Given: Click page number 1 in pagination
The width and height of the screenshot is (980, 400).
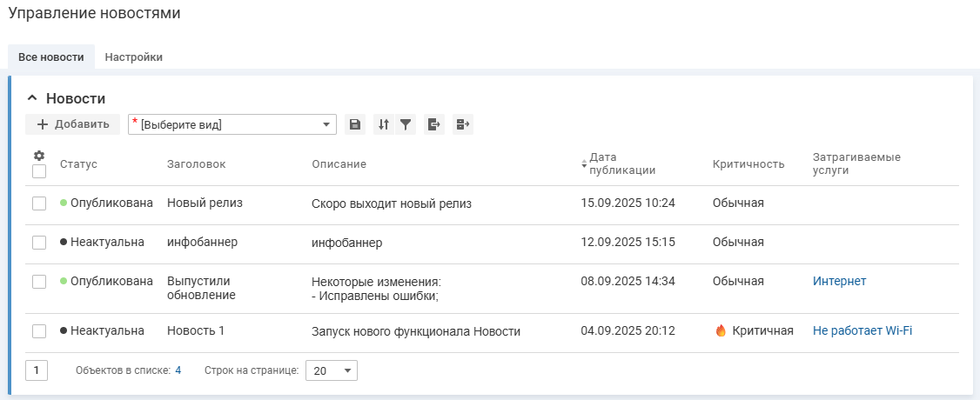Looking at the screenshot, I should 37,370.
